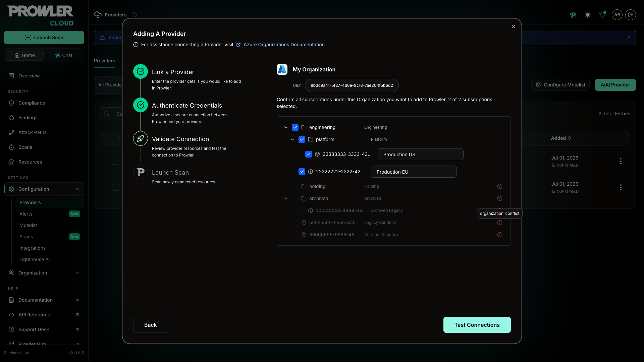Click the 44444444-4444 subscription checkbox
The image size is (644, 362).
[302, 210]
